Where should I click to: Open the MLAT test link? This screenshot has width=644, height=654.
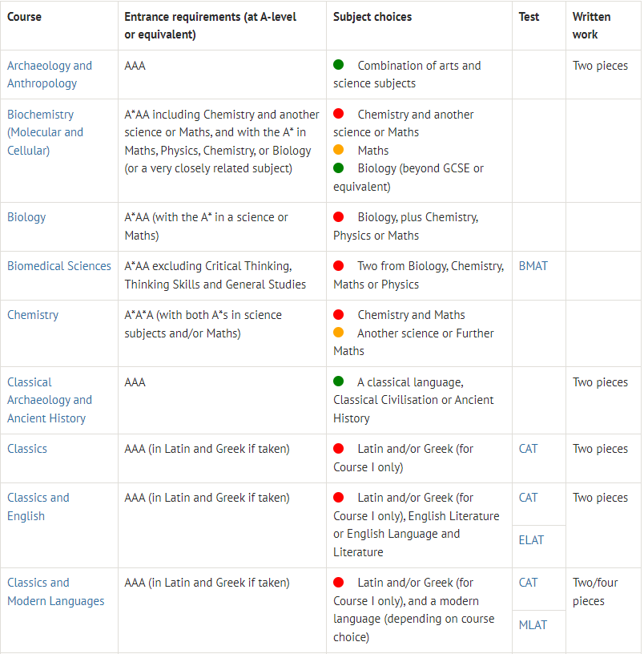[x=533, y=625]
